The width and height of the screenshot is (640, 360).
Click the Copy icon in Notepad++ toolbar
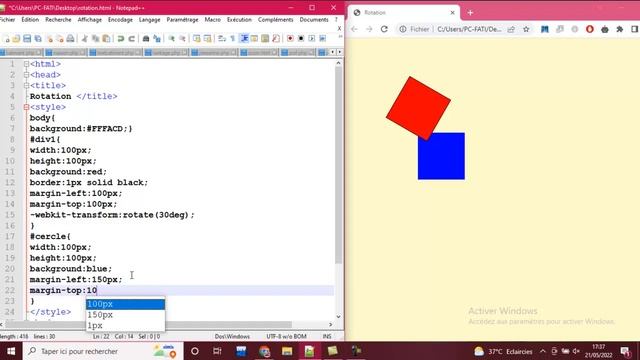point(96,39)
